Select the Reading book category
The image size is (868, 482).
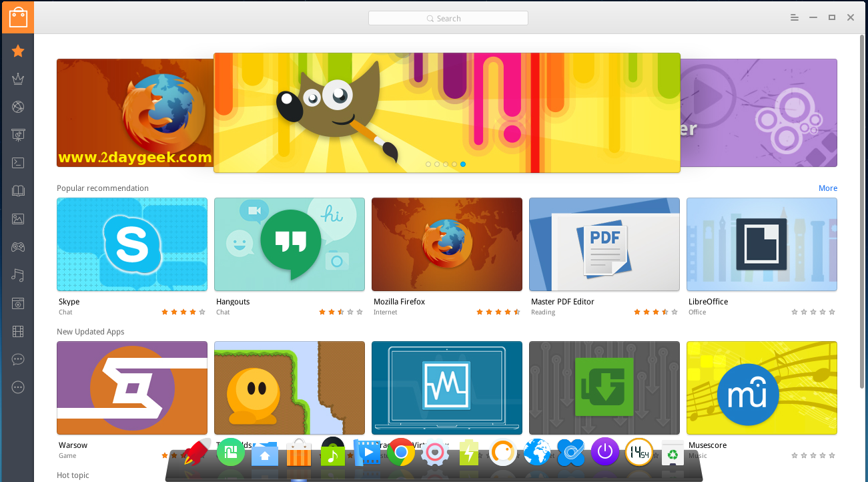18,191
